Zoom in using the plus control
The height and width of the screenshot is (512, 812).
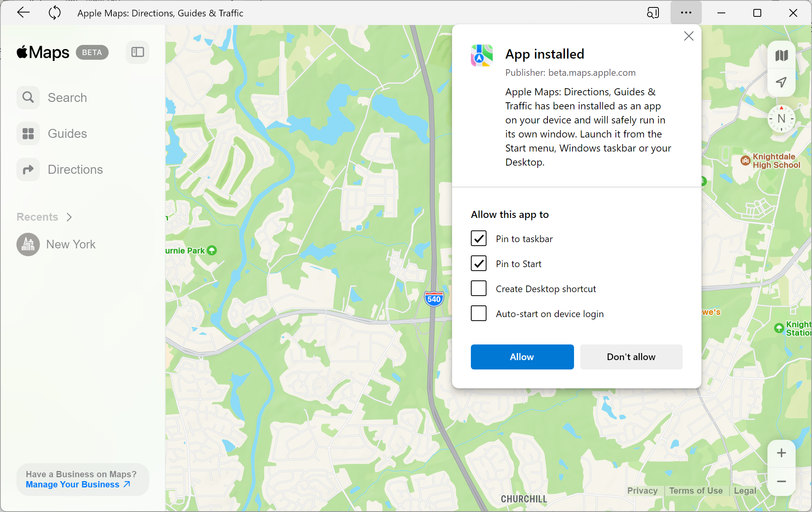click(781, 453)
